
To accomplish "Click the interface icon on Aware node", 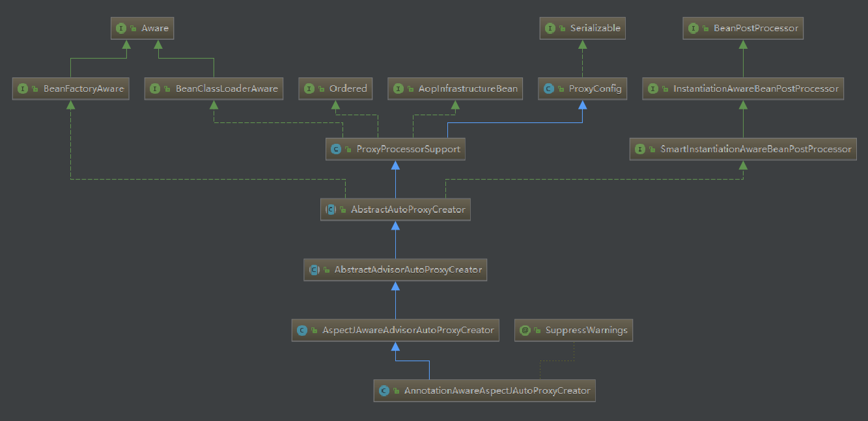I will point(121,29).
